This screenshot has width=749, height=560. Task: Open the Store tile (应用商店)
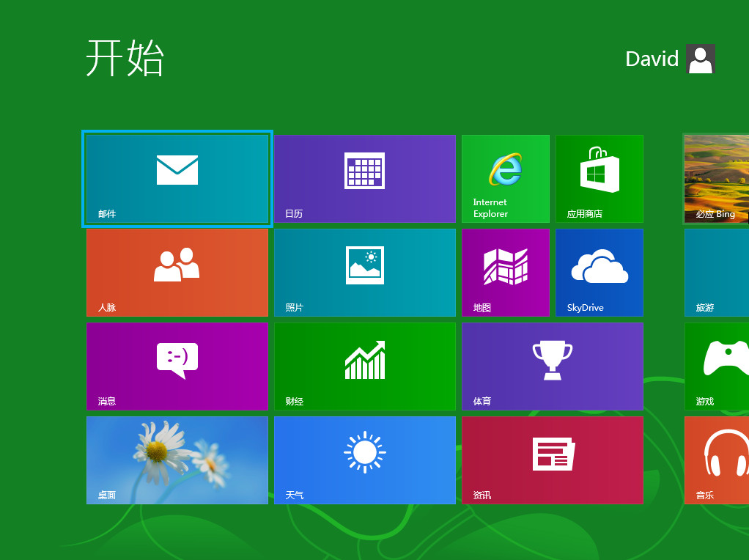point(599,179)
